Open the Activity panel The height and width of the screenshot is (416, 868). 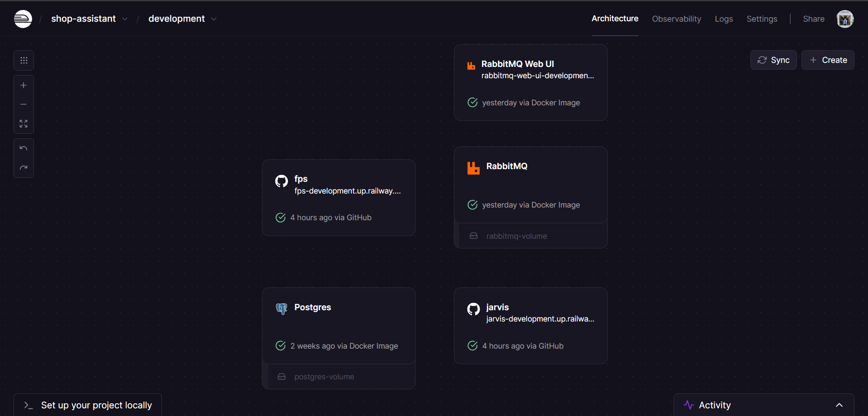pos(764,405)
